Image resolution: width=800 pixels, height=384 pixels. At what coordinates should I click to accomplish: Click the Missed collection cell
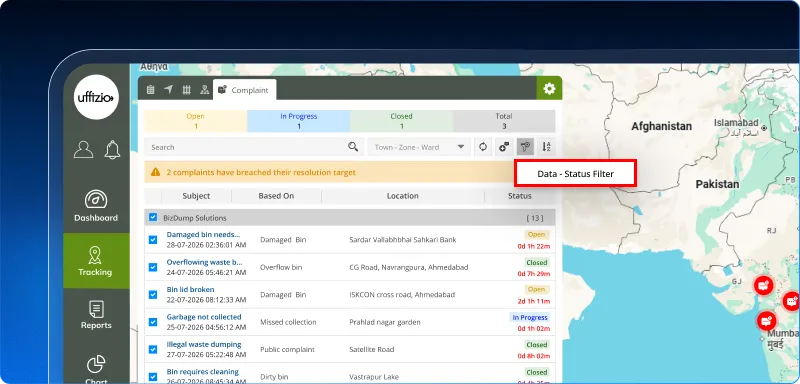pos(288,322)
